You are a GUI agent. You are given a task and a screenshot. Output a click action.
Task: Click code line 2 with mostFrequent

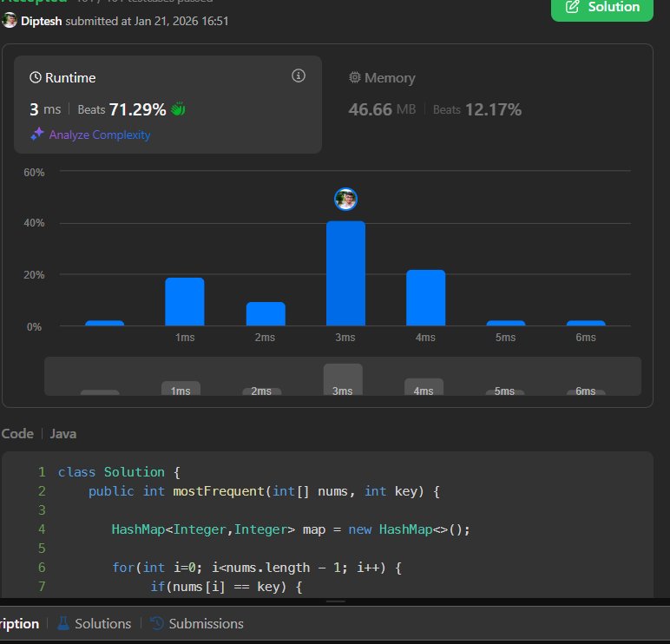click(264, 491)
